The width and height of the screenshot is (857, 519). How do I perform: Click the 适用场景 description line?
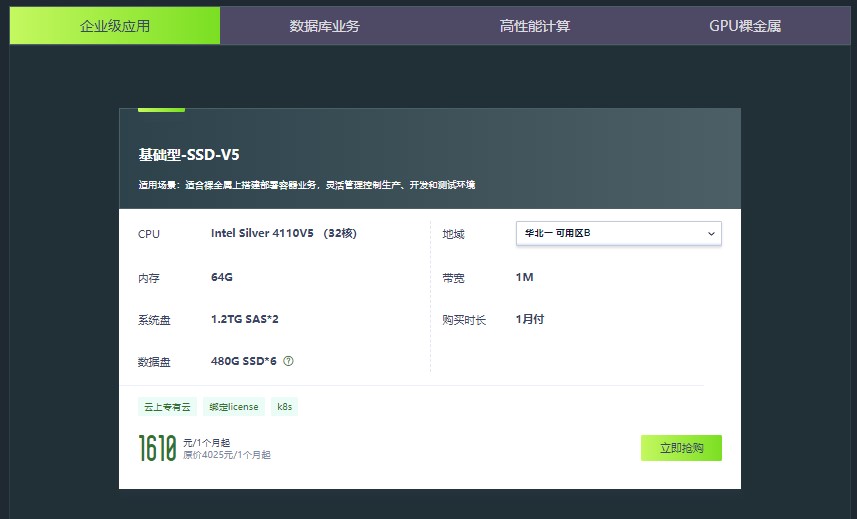(x=307, y=185)
